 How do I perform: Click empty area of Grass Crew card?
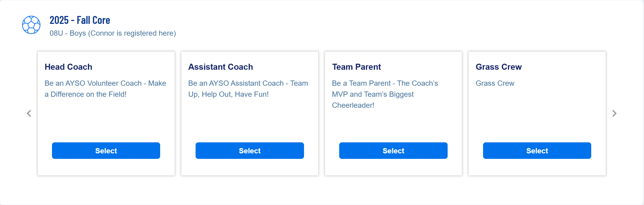(x=537, y=115)
